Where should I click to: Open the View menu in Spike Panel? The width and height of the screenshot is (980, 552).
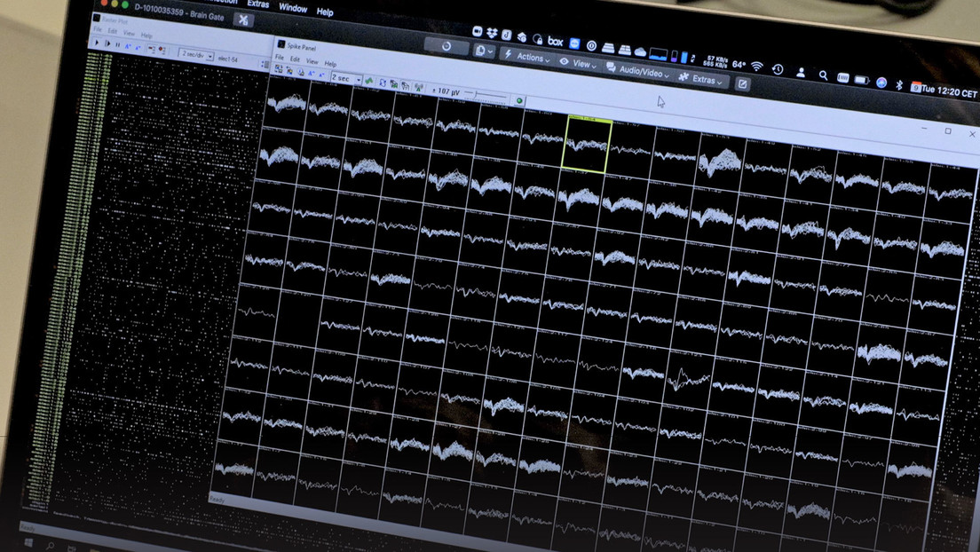click(x=312, y=62)
